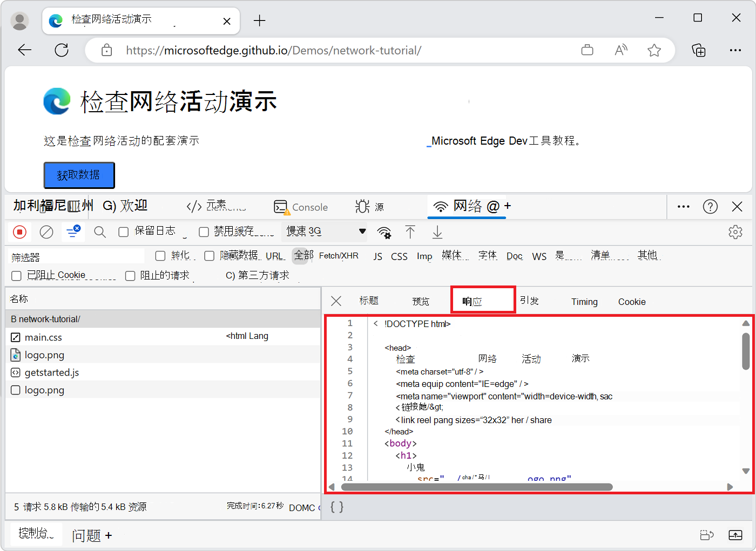Open DevTools more options ellipsis

click(x=684, y=207)
